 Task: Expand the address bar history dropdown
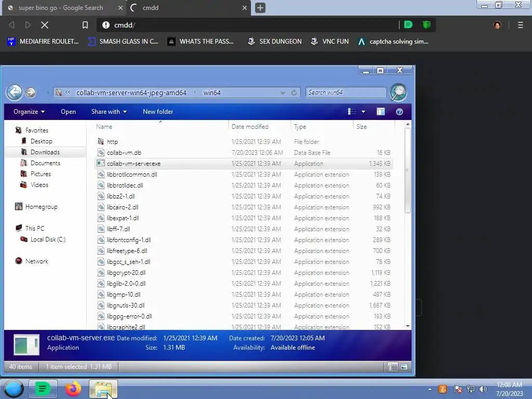pyautogui.click(x=283, y=92)
